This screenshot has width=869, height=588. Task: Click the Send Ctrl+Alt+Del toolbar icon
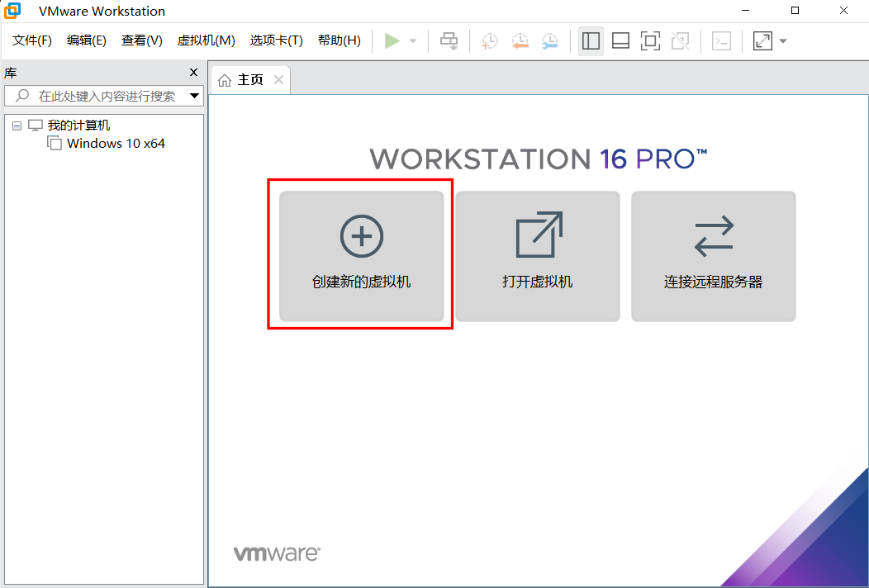(449, 40)
